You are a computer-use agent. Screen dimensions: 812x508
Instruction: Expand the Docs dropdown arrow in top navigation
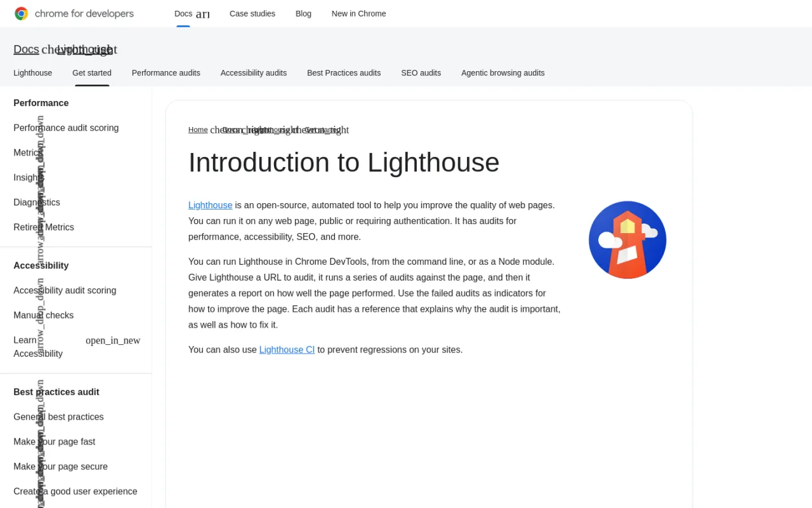click(x=202, y=14)
